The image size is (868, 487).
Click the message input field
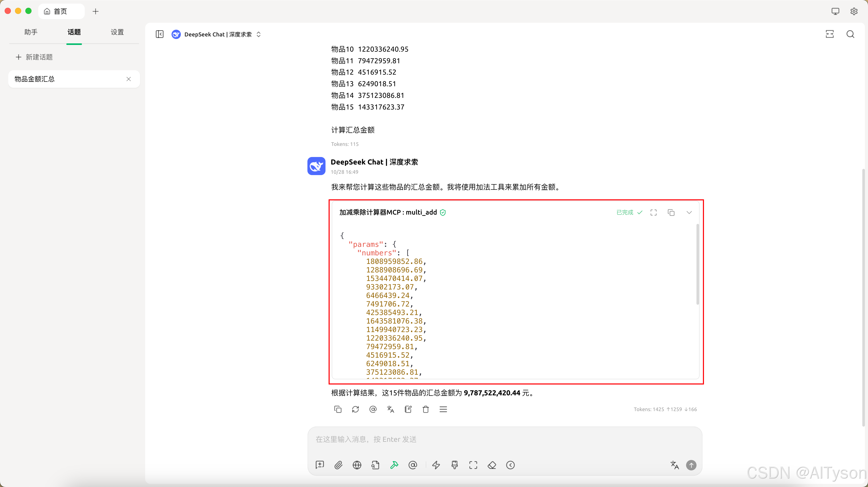click(505, 439)
